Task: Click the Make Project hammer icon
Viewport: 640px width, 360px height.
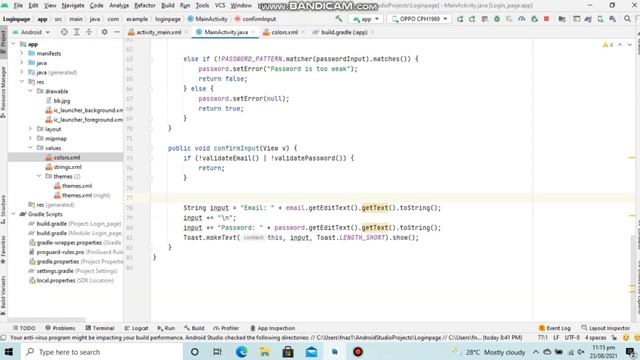Action: tap(338, 19)
